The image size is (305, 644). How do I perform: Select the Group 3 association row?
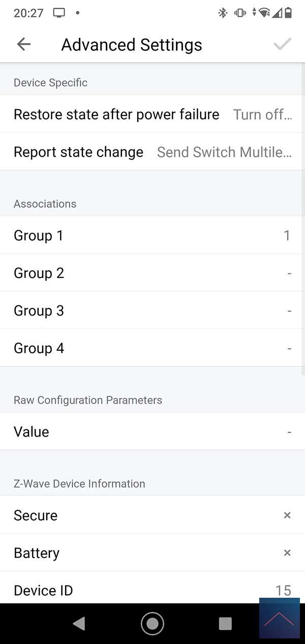[152, 311]
